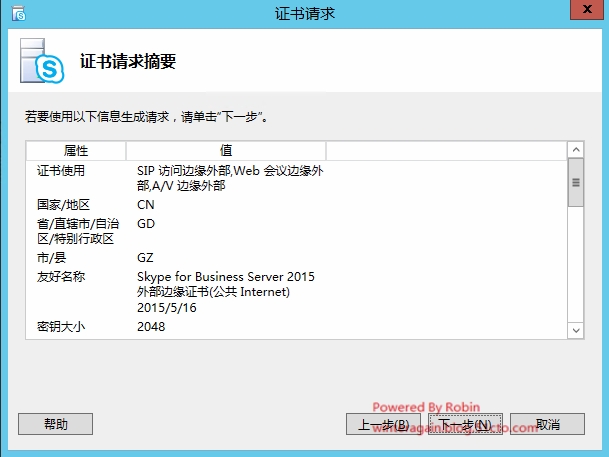Click the value CN
609x457 pixels.
click(146, 205)
